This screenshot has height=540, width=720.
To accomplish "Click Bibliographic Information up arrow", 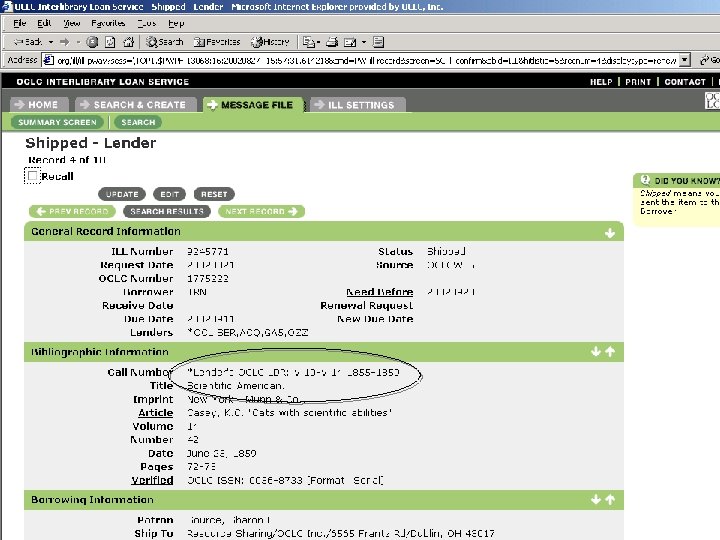I will coord(610,352).
